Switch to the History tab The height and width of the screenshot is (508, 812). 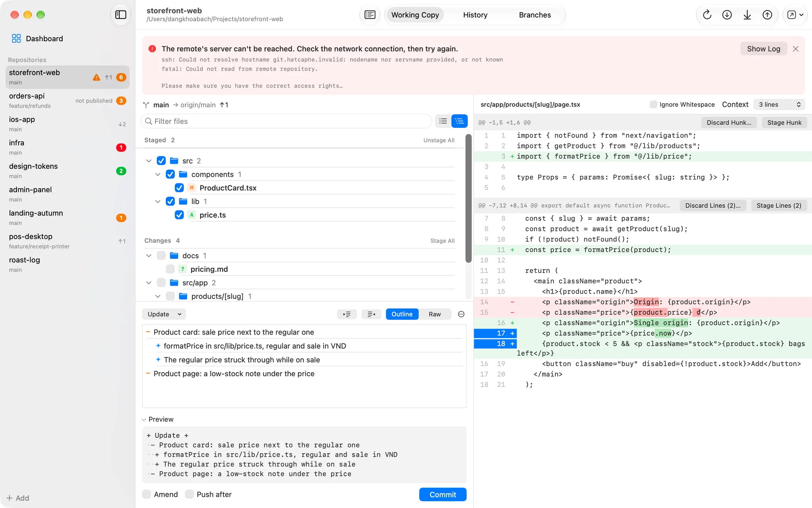coord(475,15)
